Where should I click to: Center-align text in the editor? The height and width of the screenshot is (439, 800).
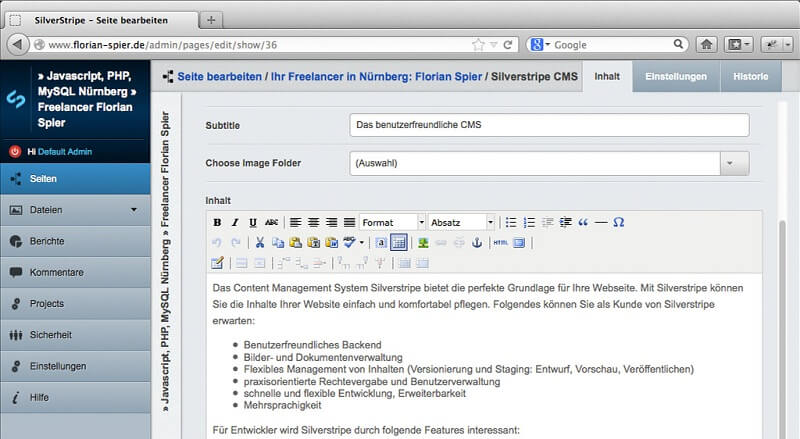pos(313,223)
